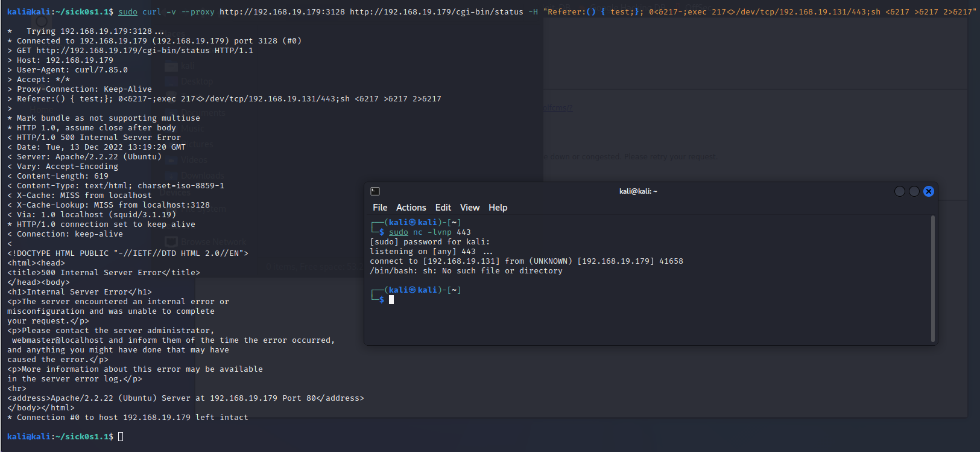Click the '</head><body>' line

pyautogui.click(x=39, y=282)
